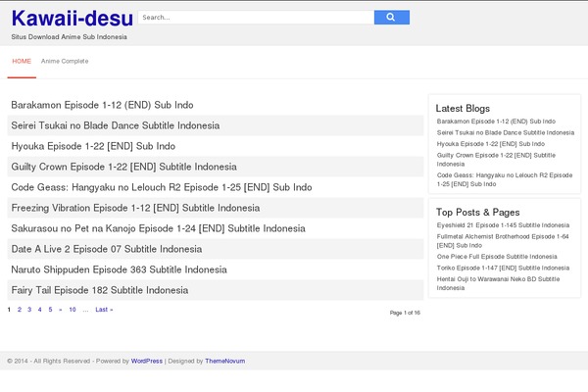The width and height of the screenshot is (588, 392).
Task: Click the Latest Blogs heading
Action: click(463, 109)
